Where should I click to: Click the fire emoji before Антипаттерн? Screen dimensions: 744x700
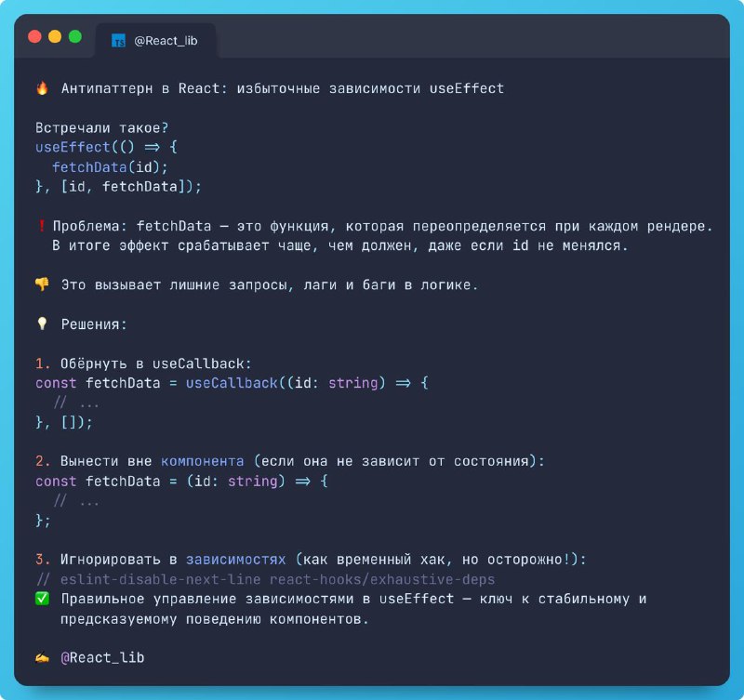42,88
